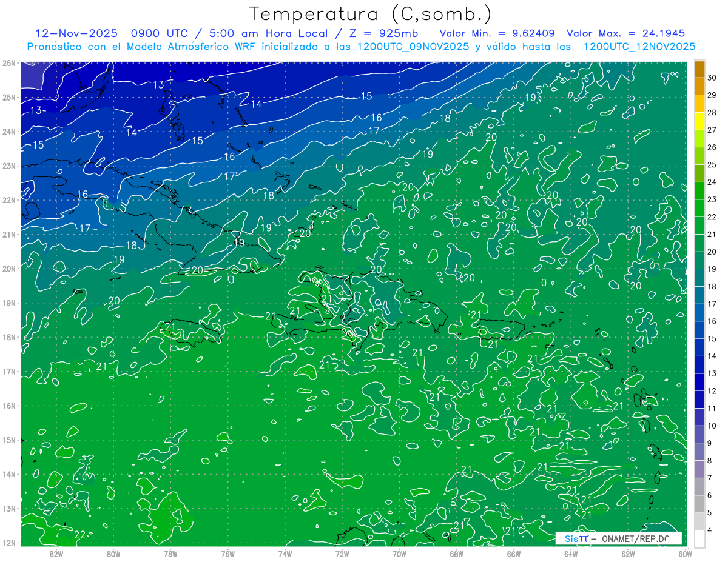
Task: Click the '66W' longitude axis label
Action: pos(513,553)
